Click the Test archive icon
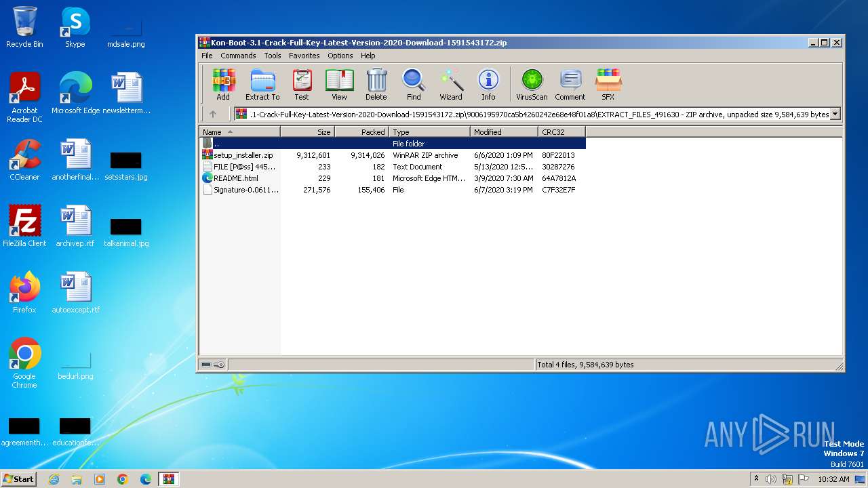The image size is (868, 488). pyautogui.click(x=302, y=85)
